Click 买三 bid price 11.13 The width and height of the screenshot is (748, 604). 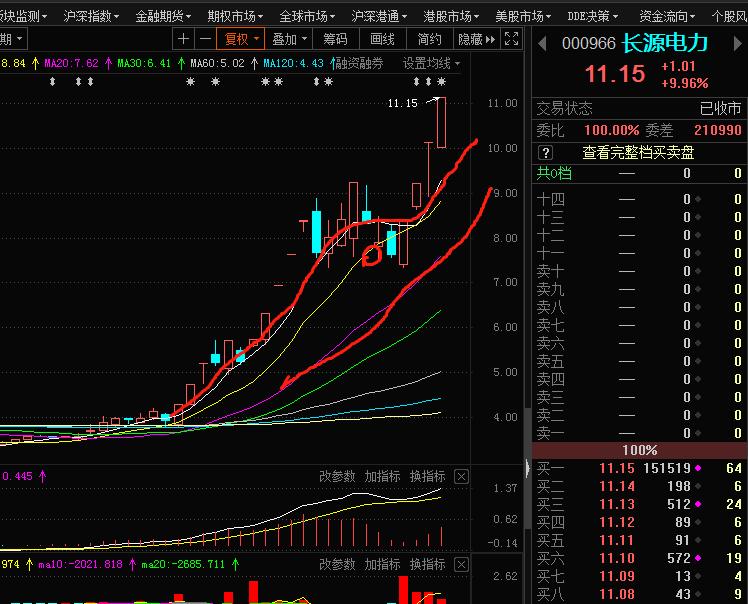[x=617, y=504]
